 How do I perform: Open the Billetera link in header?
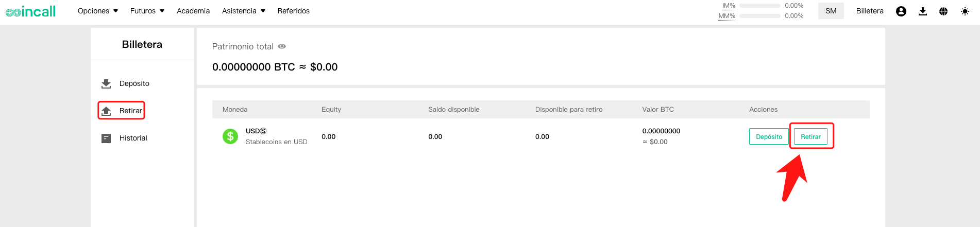pos(870,11)
